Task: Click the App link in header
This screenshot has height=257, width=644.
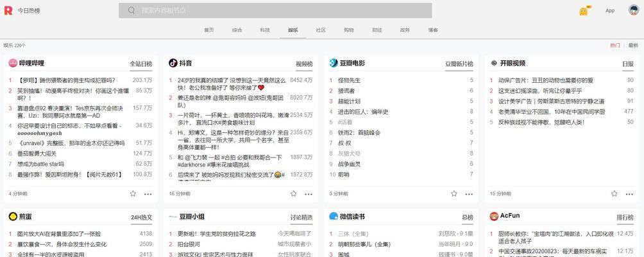Action: pyautogui.click(x=610, y=11)
